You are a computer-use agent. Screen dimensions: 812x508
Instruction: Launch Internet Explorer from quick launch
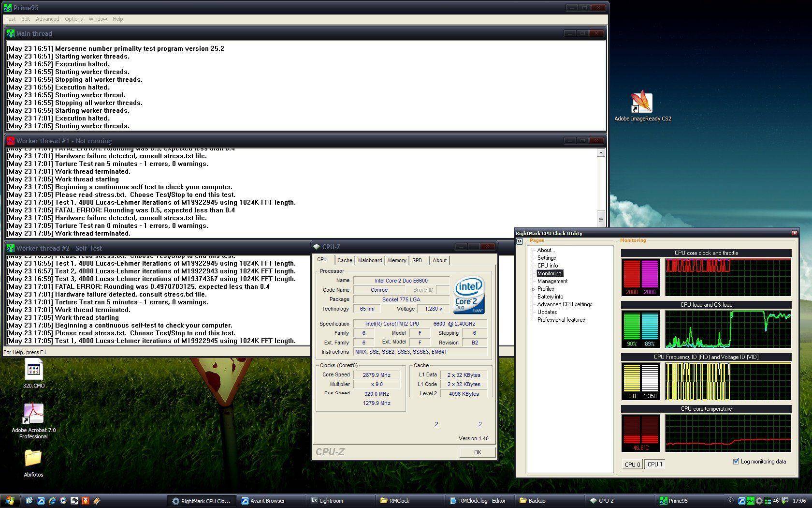[52, 501]
